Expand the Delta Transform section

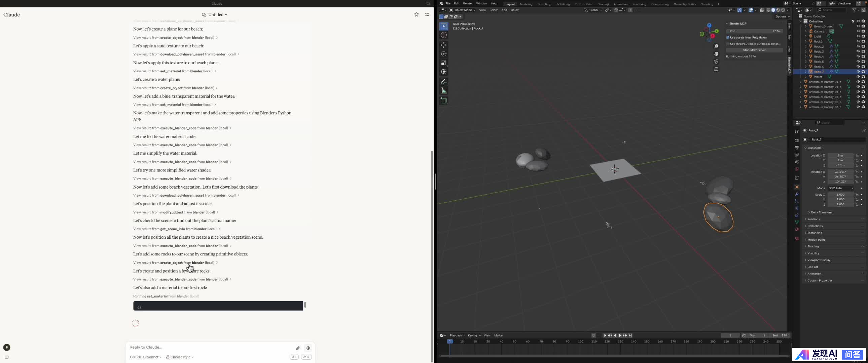coord(821,212)
